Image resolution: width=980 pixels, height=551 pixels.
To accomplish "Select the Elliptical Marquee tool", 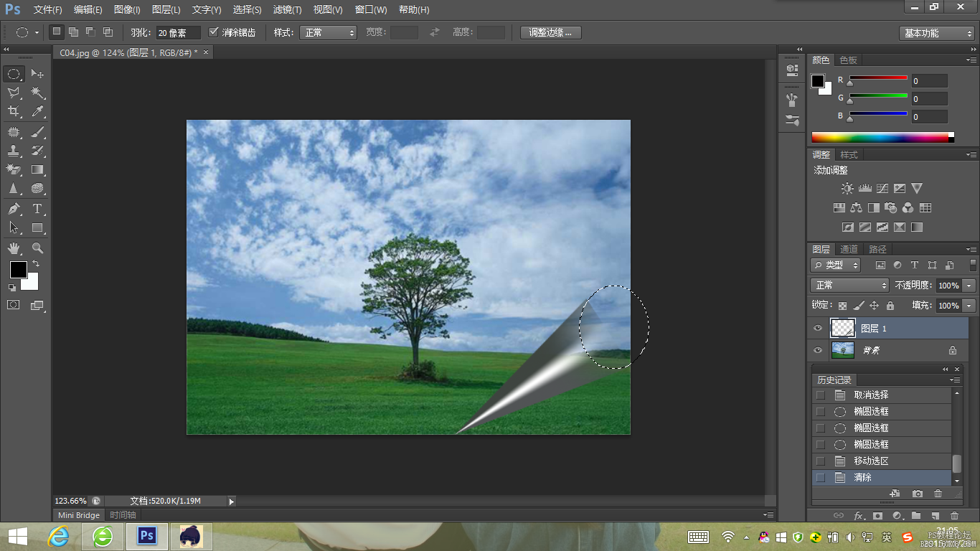I will pyautogui.click(x=14, y=74).
